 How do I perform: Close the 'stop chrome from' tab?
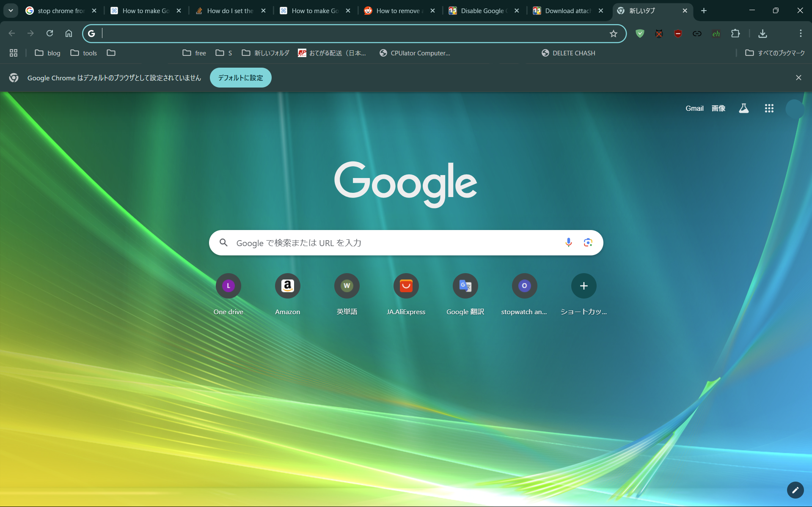[x=94, y=11]
